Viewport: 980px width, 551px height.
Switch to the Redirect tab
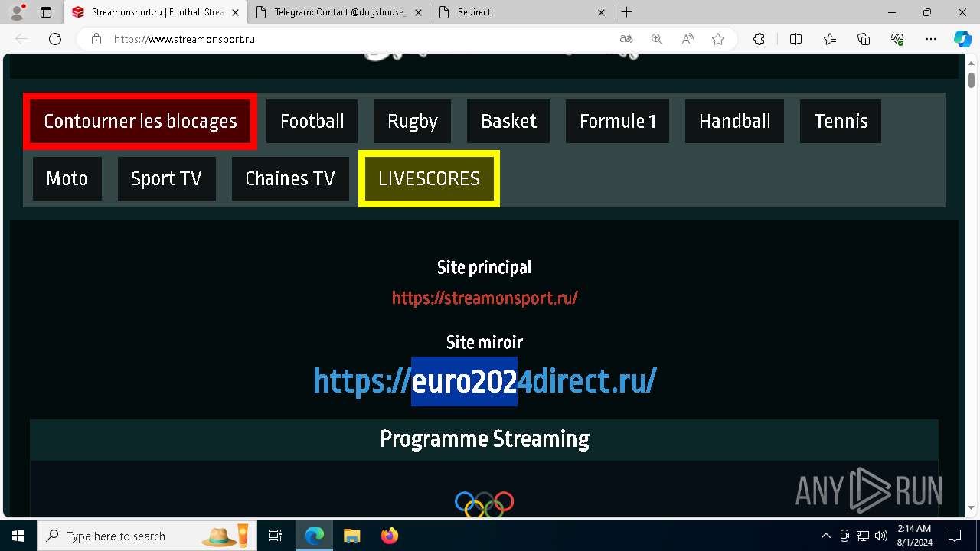pyautogui.click(x=522, y=12)
